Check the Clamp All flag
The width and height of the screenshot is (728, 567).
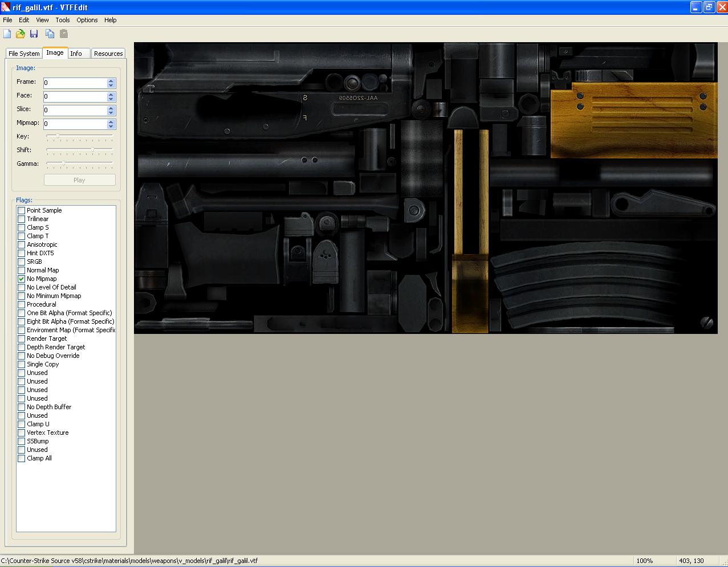21,458
